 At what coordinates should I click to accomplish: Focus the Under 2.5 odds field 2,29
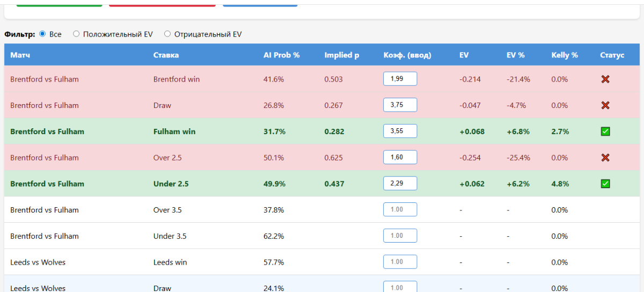pos(400,184)
